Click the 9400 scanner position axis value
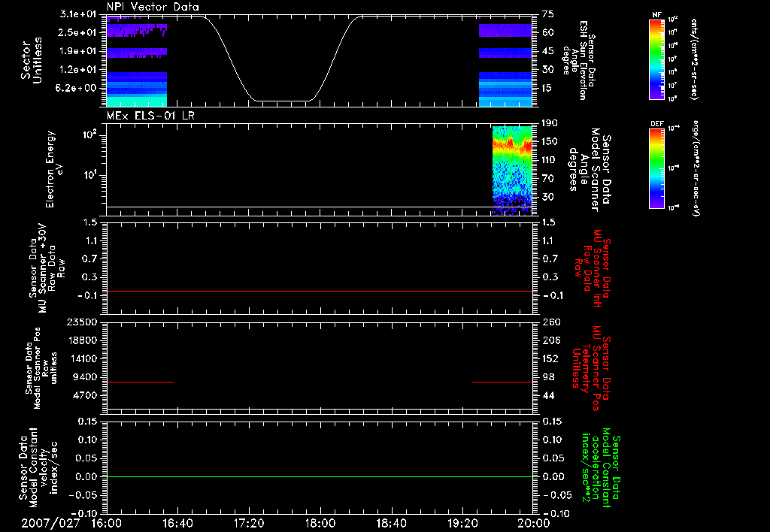Viewport: 770px width, 532px height. click(86, 377)
